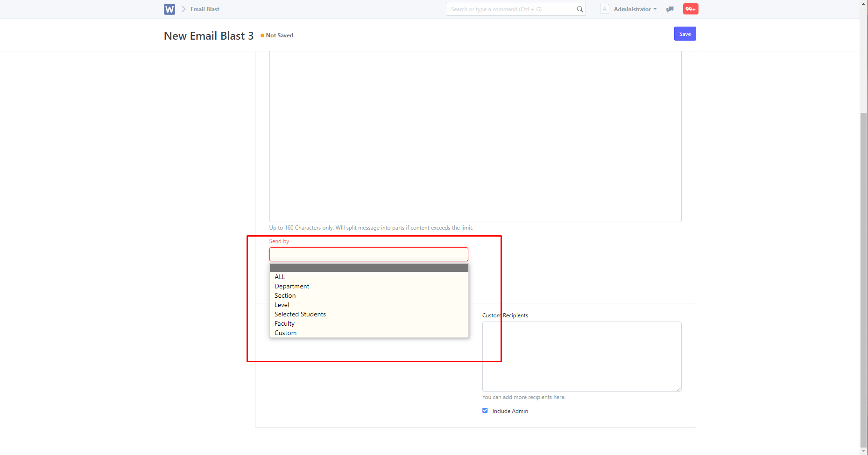Choose Level from Send by list
The image size is (868, 455).
[x=369, y=305]
